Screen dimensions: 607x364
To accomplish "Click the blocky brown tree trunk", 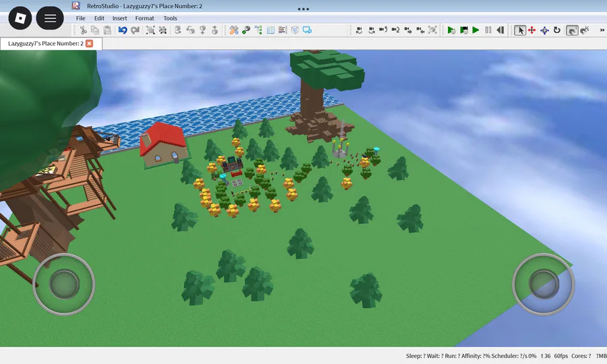I will [312, 100].
